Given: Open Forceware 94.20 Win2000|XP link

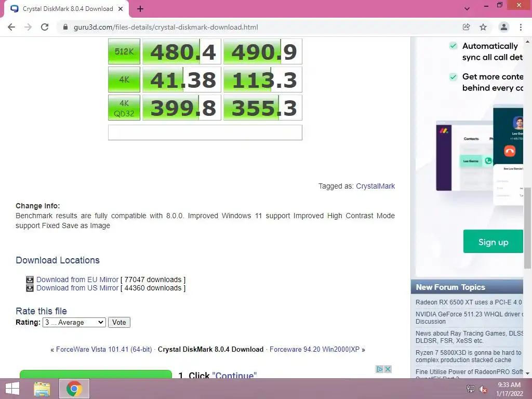Looking at the screenshot, I should (314, 350).
